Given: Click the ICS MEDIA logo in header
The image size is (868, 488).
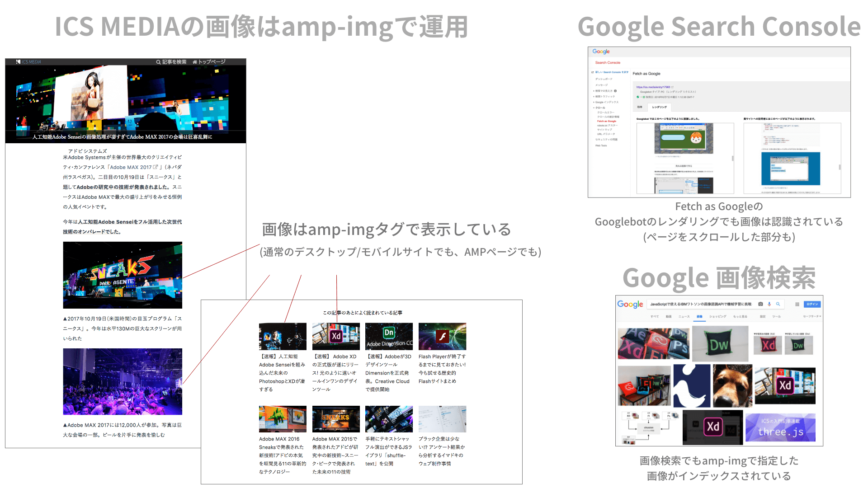Looking at the screenshot, I should pos(29,62).
